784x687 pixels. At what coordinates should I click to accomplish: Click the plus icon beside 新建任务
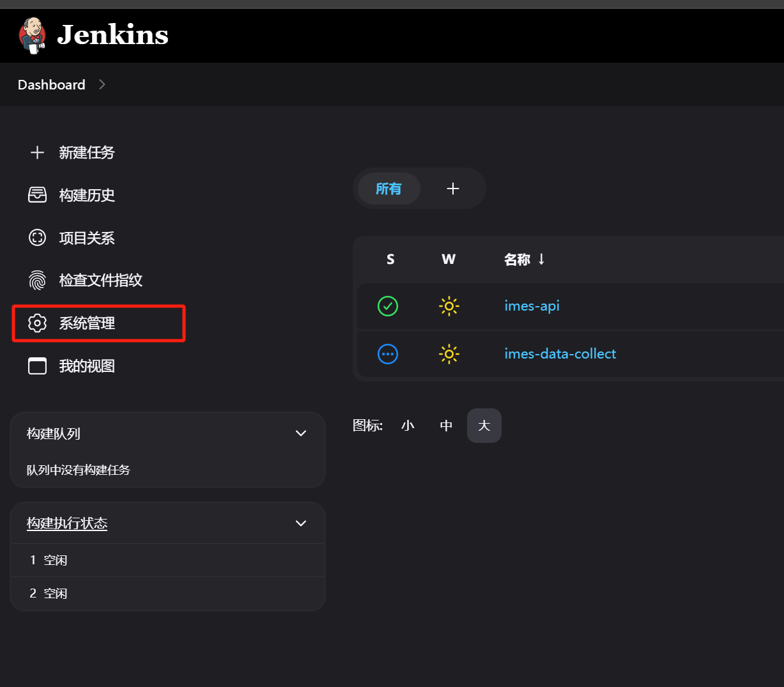[38, 153]
